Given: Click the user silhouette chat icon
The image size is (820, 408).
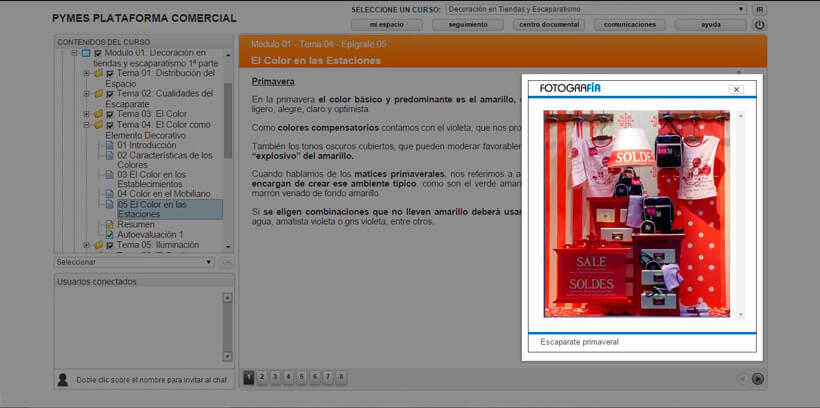Looking at the screenshot, I should [62, 380].
